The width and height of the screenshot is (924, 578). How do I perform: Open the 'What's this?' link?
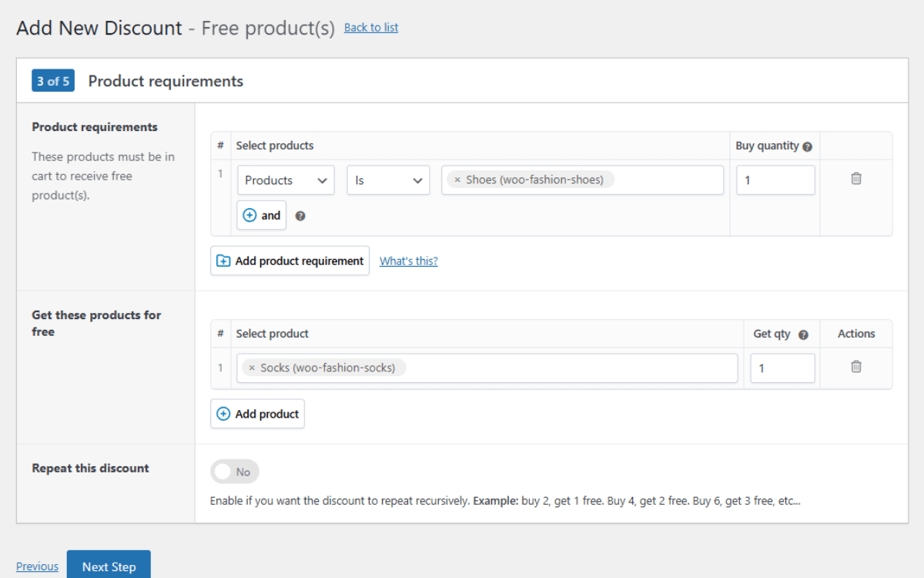[408, 261]
